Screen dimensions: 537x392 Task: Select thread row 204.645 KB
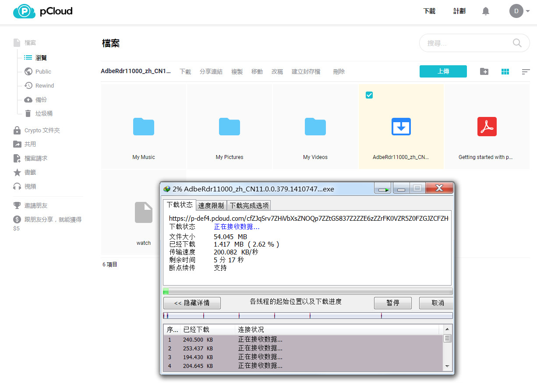(304, 366)
